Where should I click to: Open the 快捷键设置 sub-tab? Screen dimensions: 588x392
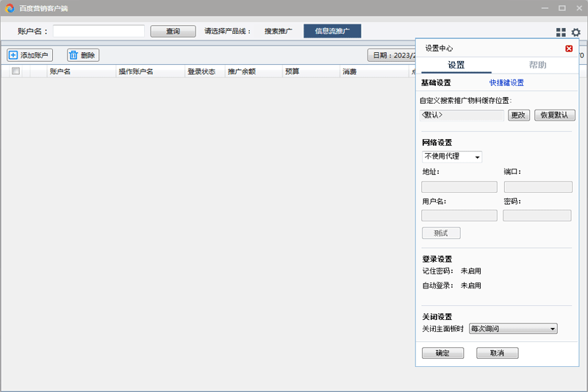(x=506, y=83)
